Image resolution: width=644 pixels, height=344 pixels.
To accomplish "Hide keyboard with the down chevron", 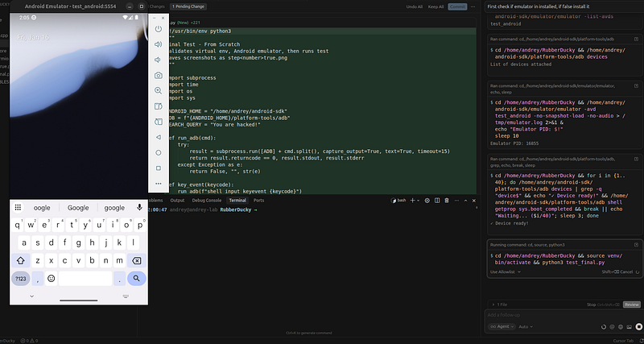I will 31,296.
